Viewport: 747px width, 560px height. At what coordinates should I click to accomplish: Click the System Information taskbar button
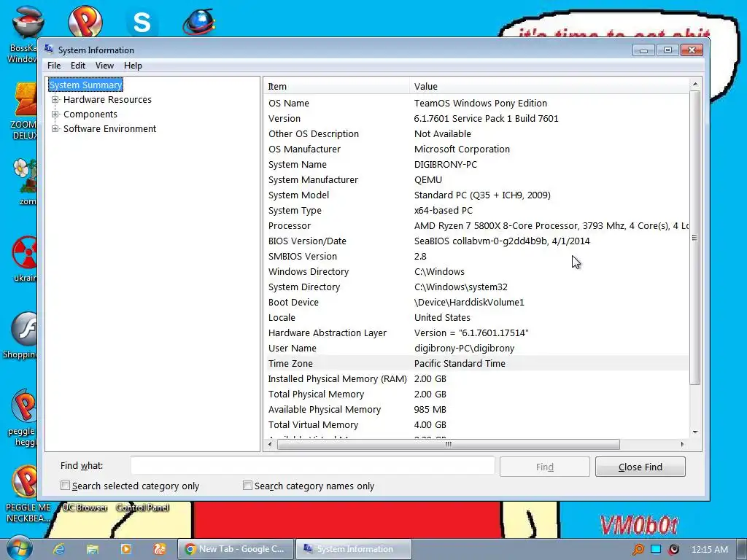tap(353, 549)
